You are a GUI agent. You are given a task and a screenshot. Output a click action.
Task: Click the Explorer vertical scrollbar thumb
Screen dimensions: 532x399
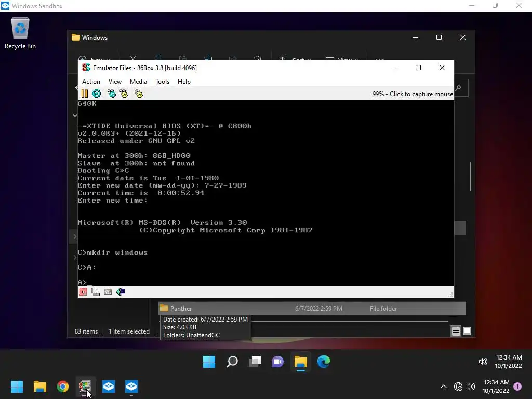(x=471, y=177)
